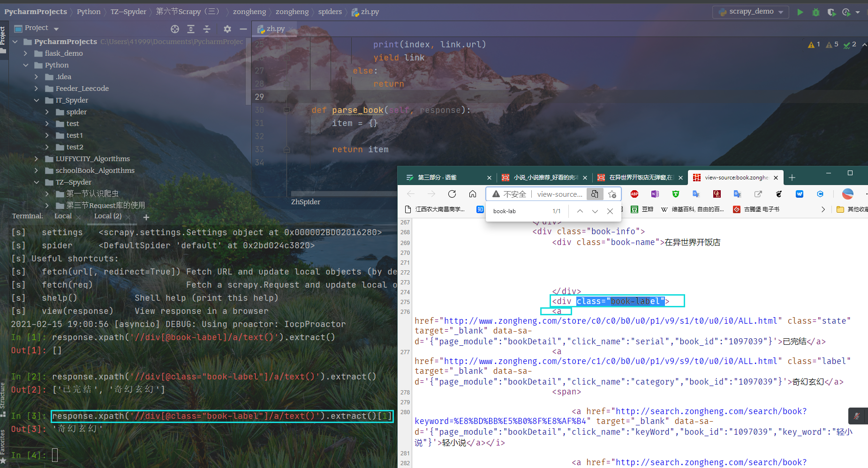868x468 pixels.
Task: Click the green shield extension icon
Action: click(676, 194)
